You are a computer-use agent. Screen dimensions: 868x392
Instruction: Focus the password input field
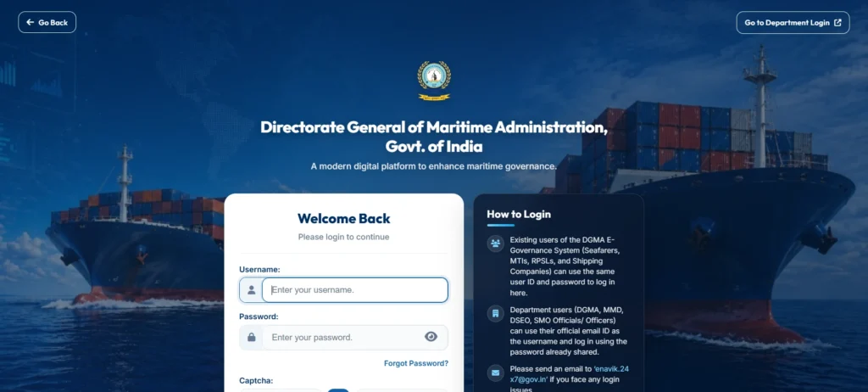(x=343, y=337)
